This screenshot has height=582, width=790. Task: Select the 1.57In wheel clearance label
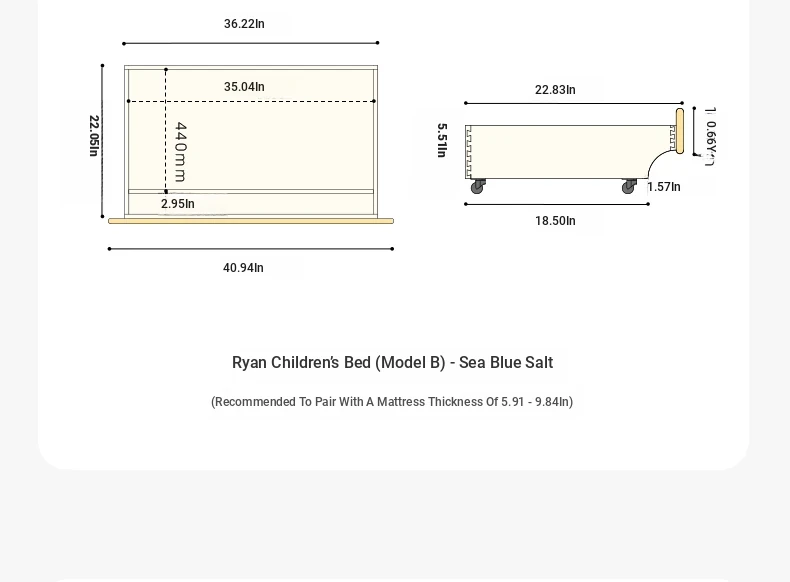(664, 187)
